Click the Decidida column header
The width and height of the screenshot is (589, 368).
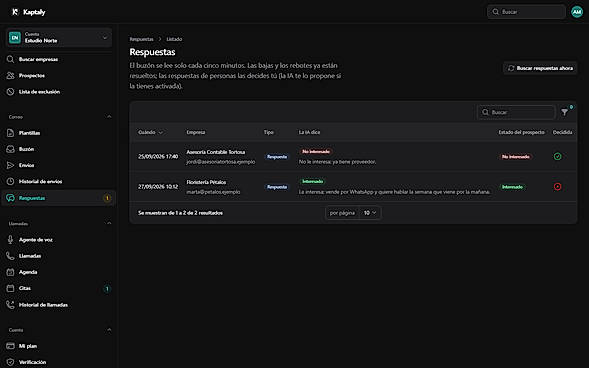[562, 132]
